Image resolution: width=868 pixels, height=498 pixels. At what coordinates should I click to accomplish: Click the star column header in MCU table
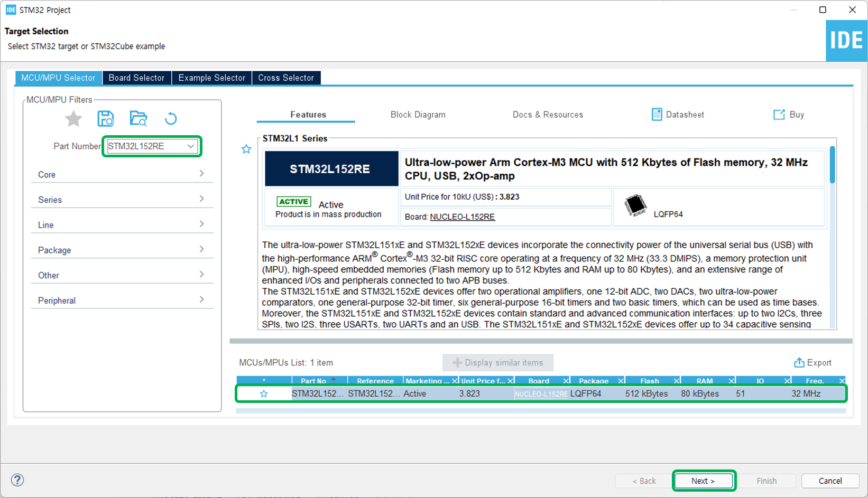[264, 381]
